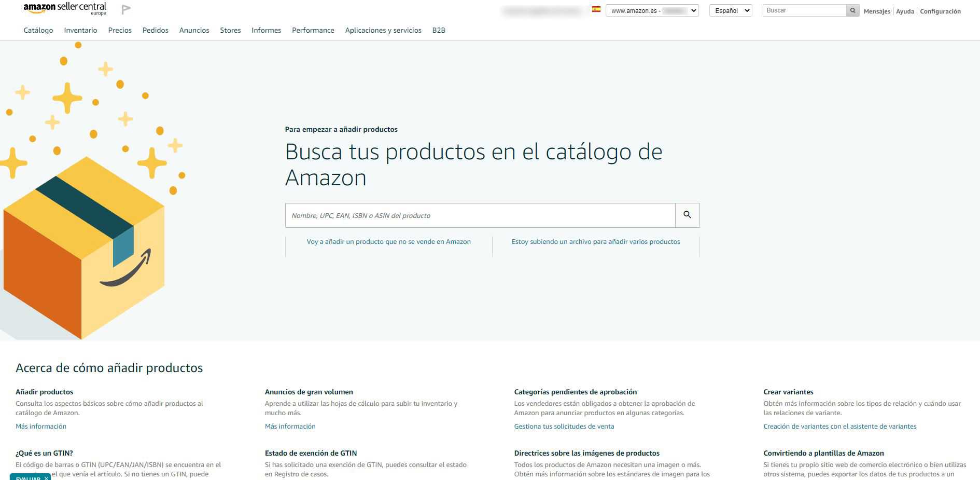Open the Stores menu
Screen dimensions: 980x480
pos(230,30)
